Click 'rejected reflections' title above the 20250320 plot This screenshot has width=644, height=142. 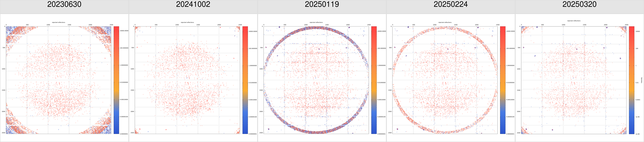coord(574,21)
